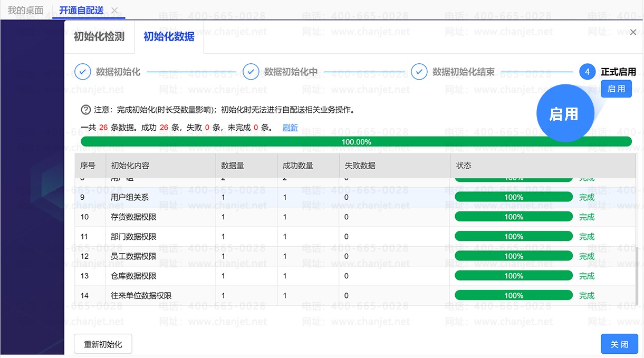Click the step 4 正式启用 circle icon

click(587, 72)
